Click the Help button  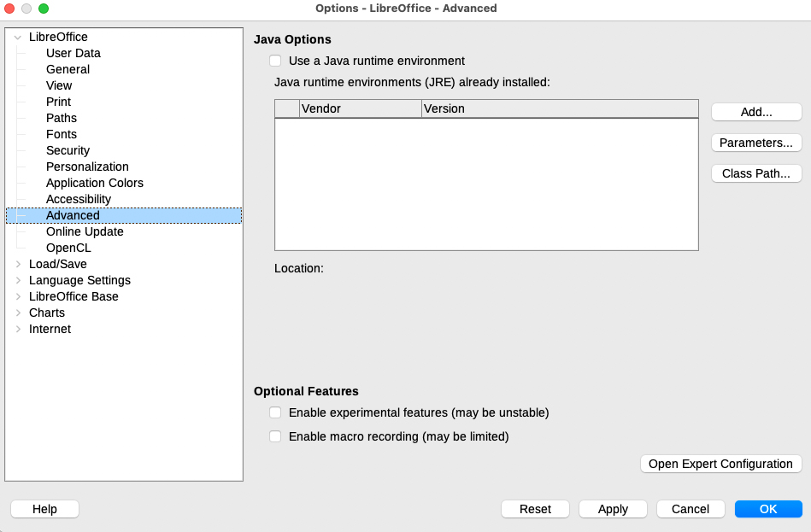44,509
